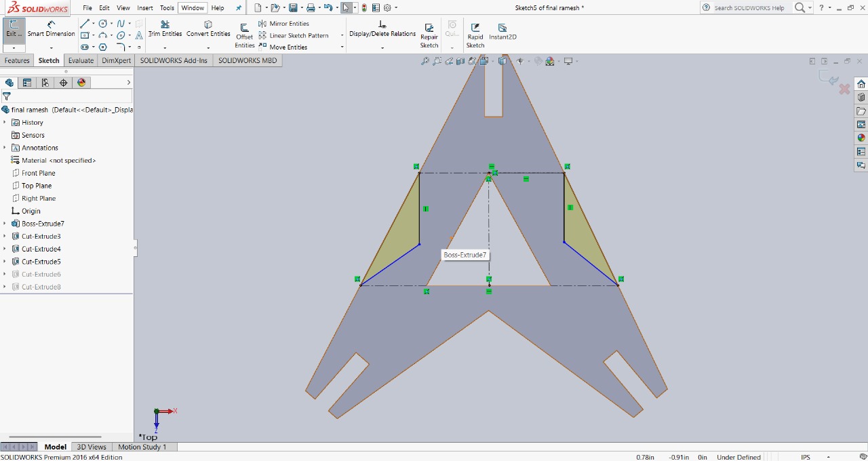Open the Smart Dimension dropdown arrow

pyautogui.click(x=51, y=48)
